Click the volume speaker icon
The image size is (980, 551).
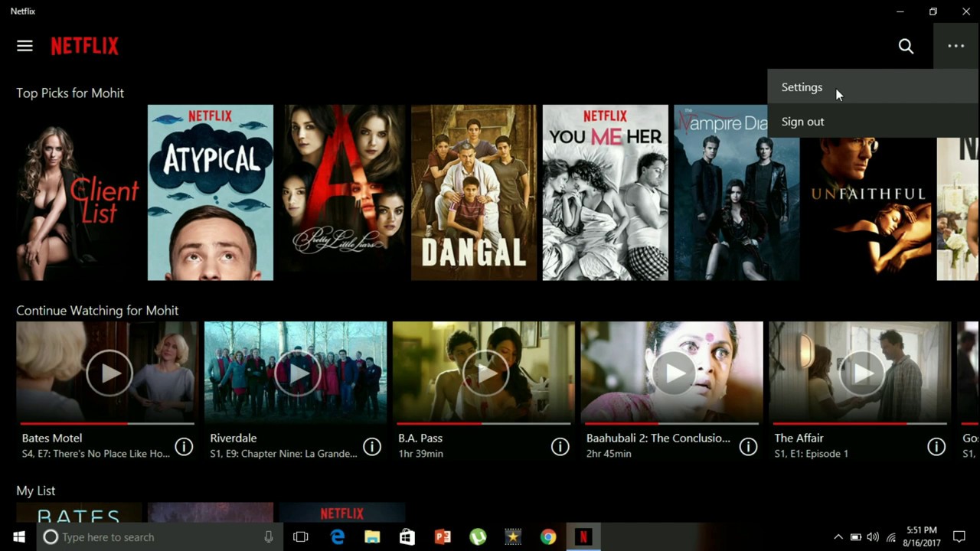873,537
